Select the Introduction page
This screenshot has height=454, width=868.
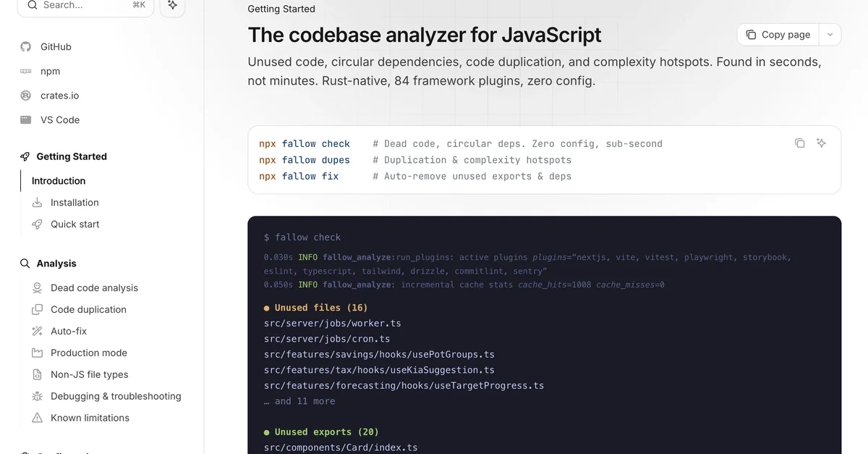59,181
